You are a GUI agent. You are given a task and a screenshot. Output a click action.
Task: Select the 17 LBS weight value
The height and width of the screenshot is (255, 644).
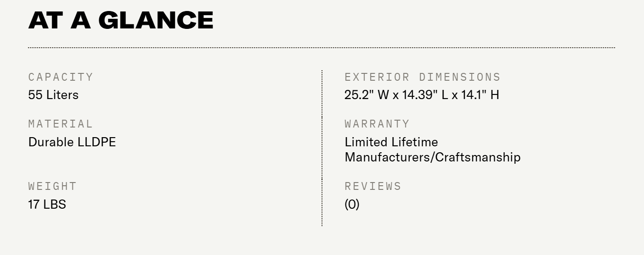pyautogui.click(x=47, y=204)
